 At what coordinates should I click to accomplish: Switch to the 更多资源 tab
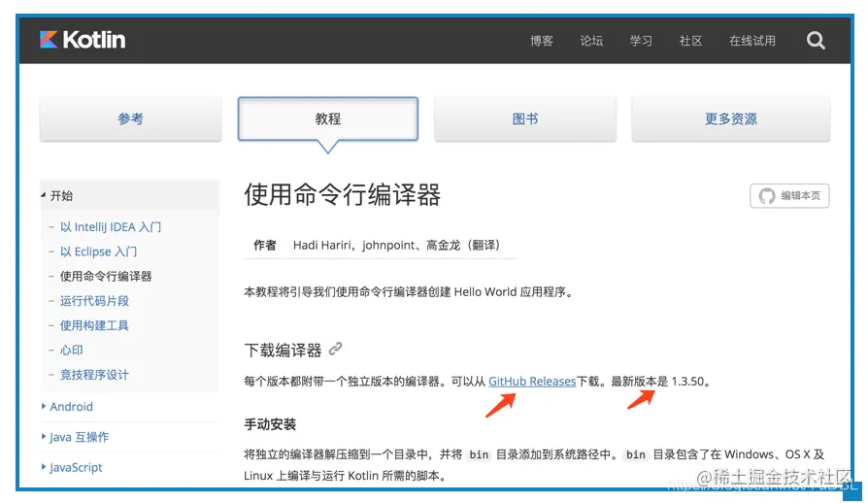(731, 119)
